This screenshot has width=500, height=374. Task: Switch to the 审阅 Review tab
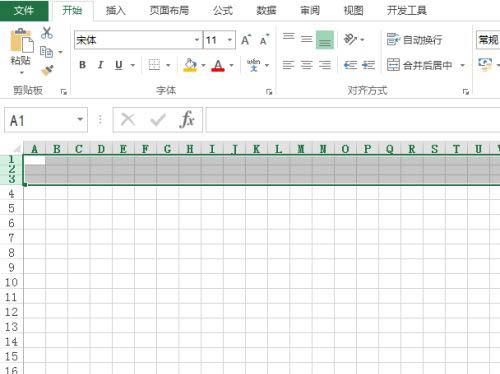coord(310,11)
